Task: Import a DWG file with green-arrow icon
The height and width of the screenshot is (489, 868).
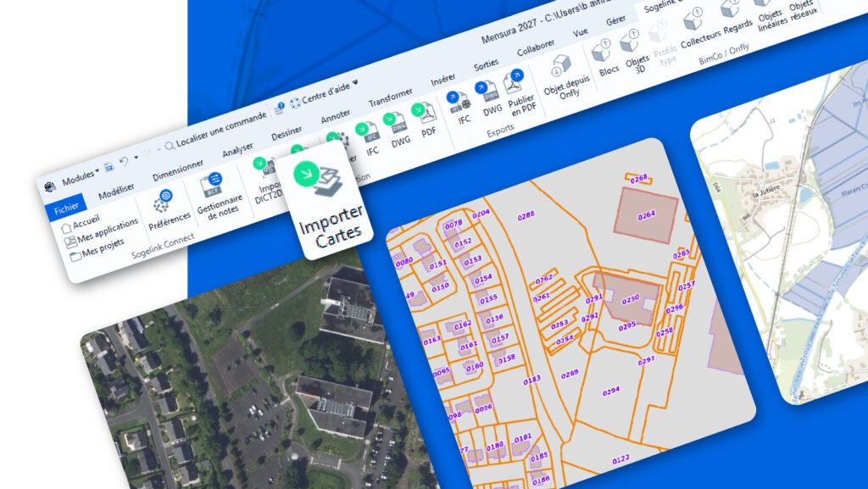Action: [395, 123]
